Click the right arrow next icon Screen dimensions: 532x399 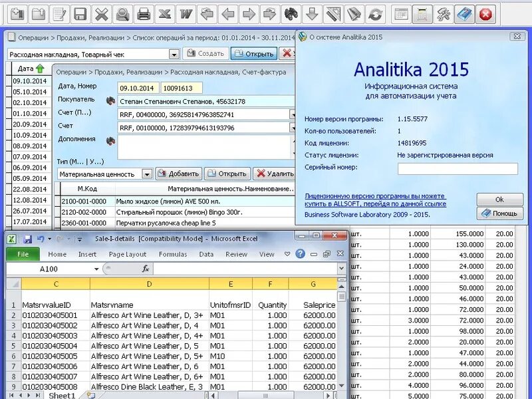click(x=249, y=14)
